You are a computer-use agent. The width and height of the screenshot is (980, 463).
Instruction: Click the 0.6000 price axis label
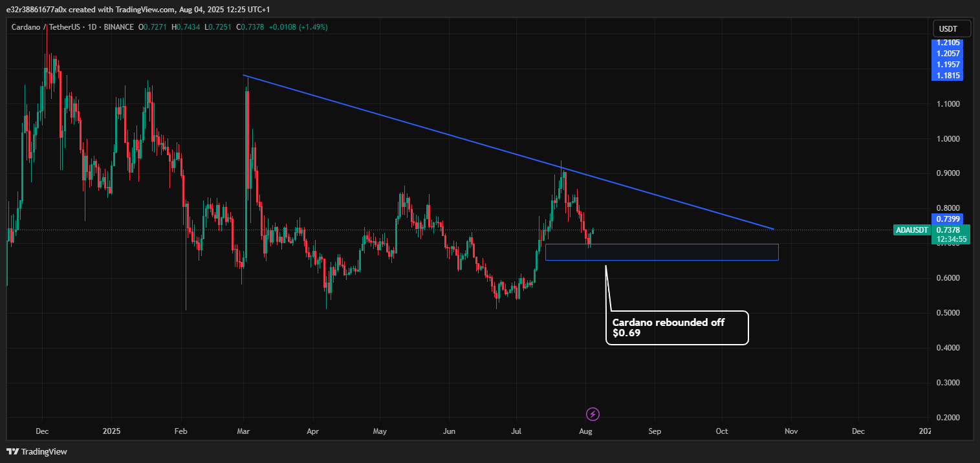point(948,278)
